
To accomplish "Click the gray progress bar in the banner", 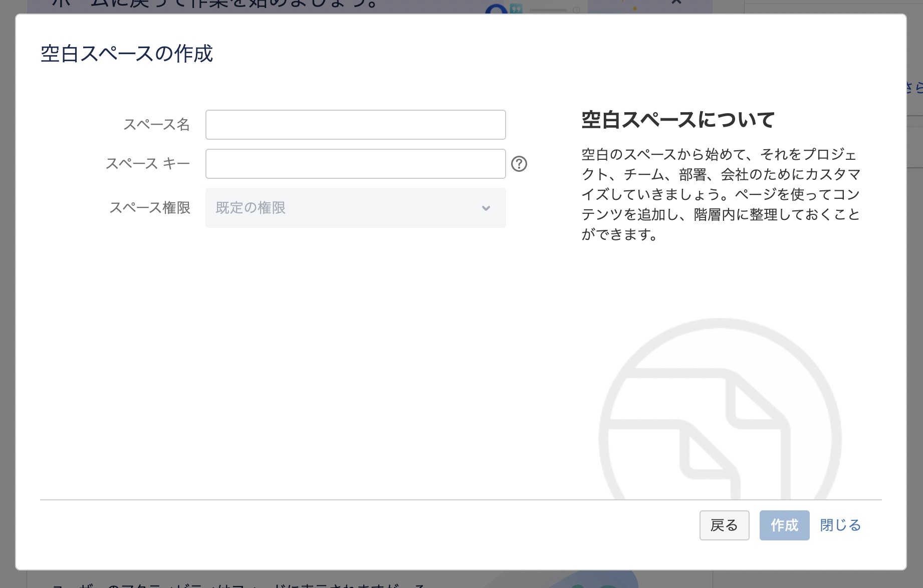I will click(548, 10).
